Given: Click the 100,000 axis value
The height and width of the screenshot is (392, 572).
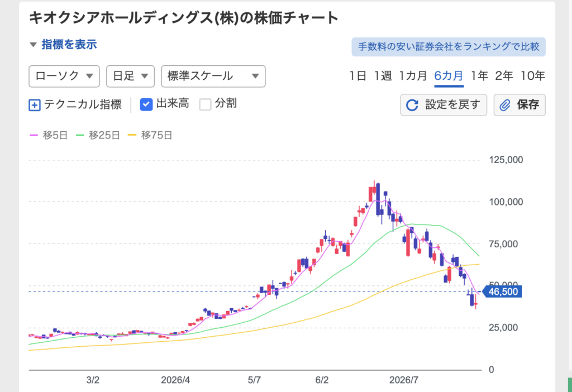Looking at the screenshot, I should click(506, 202).
